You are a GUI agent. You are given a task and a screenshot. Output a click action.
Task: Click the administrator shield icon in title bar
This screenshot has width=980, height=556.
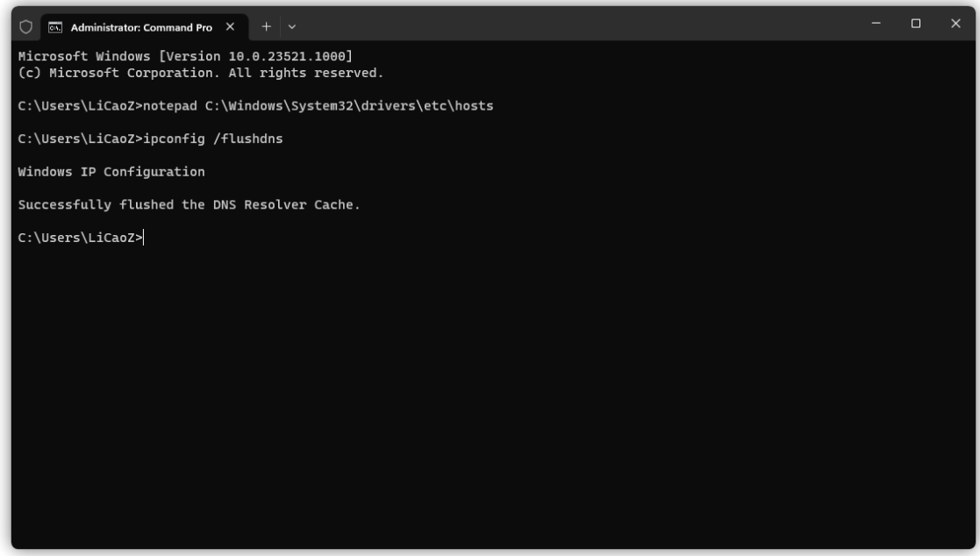tap(26, 26)
